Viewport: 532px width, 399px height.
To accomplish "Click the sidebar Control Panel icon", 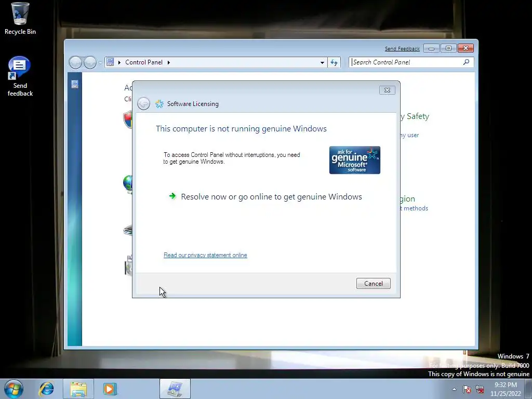I will pyautogui.click(x=75, y=84).
